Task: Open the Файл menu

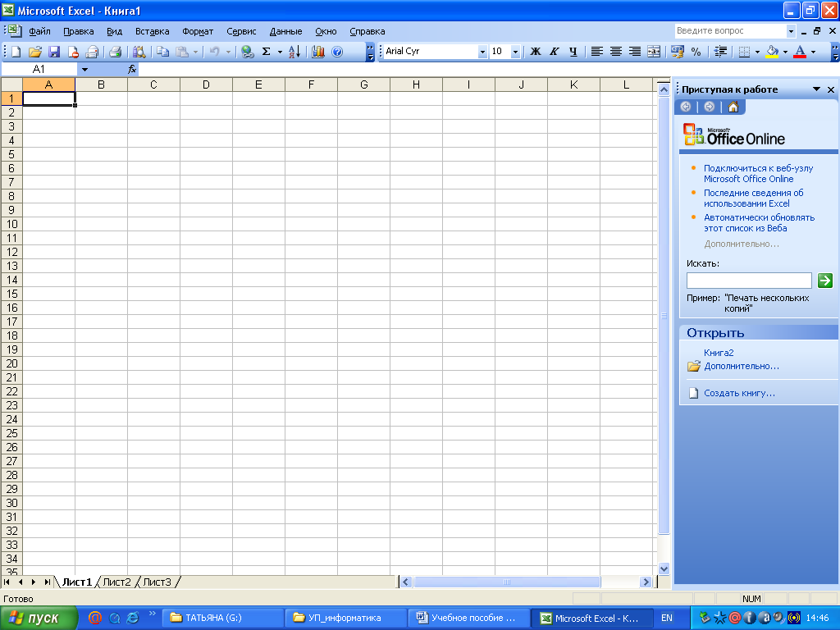Action: (x=39, y=31)
